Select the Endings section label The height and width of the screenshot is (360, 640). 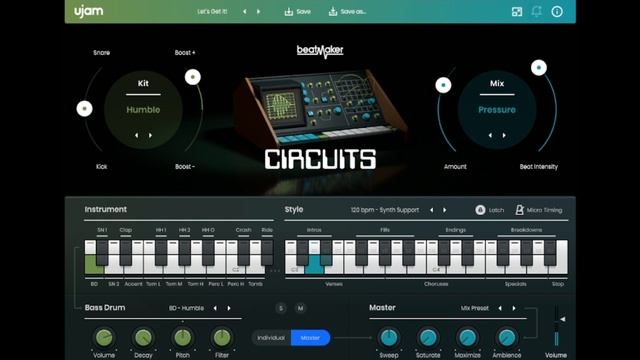point(456,230)
